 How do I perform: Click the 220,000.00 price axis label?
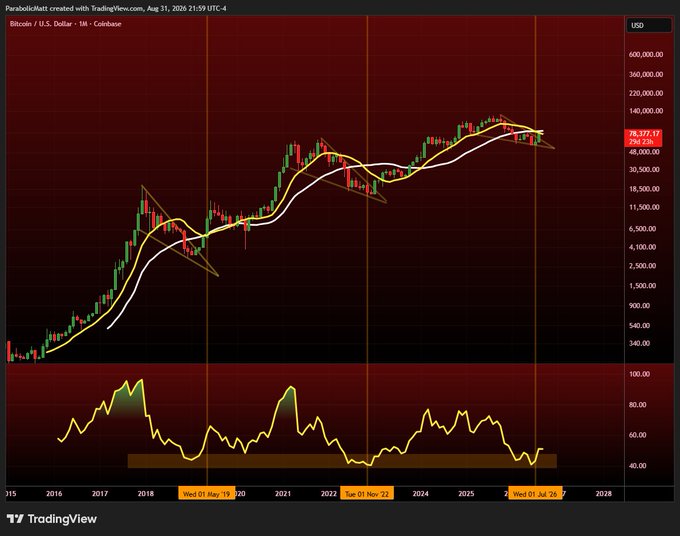point(646,93)
